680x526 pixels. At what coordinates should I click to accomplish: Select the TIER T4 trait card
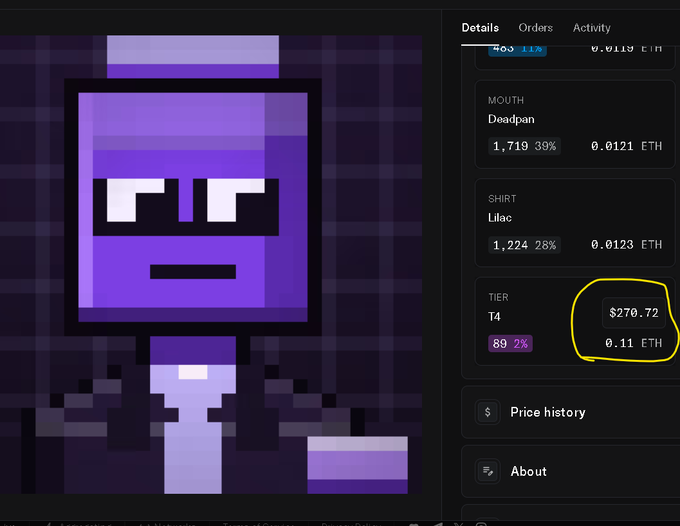[x=575, y=321]
